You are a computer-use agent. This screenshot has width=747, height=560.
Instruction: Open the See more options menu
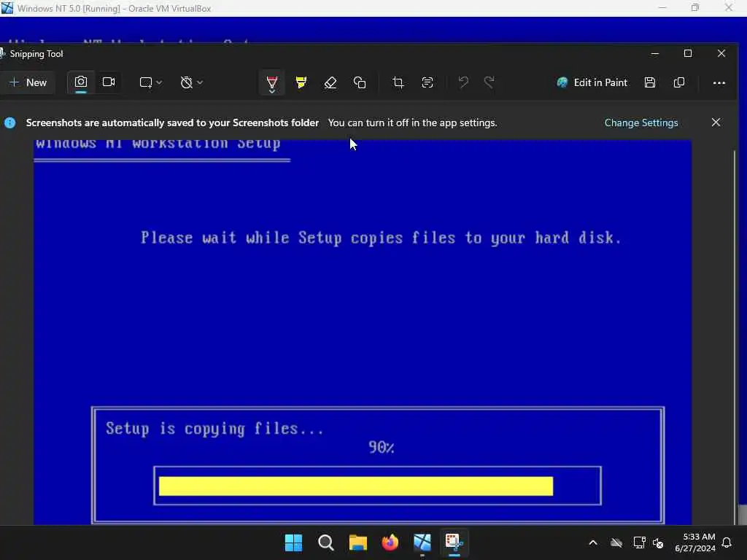tap(719, 83)
